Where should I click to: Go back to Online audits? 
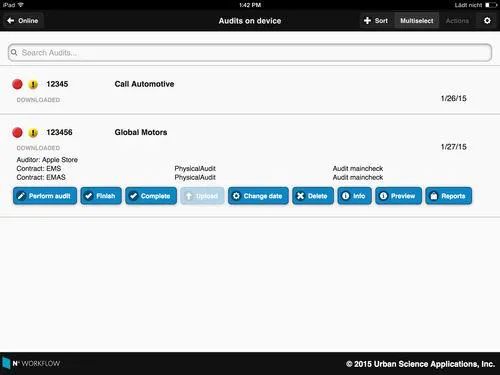pos(23,21)
